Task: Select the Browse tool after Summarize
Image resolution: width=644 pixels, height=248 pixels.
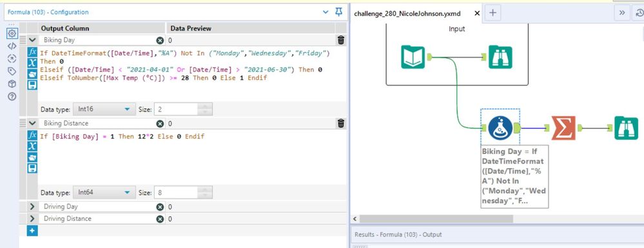Action: click(626, 128)
